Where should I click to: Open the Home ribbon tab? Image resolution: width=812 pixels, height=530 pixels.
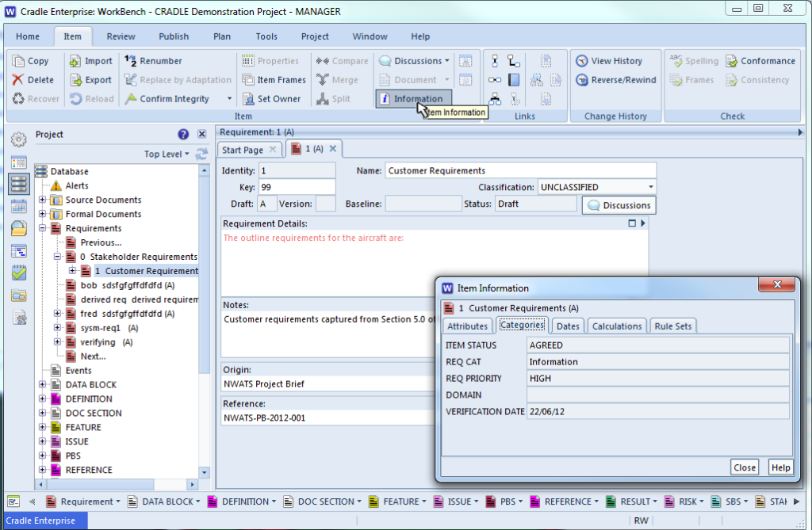tap(28, 36)
